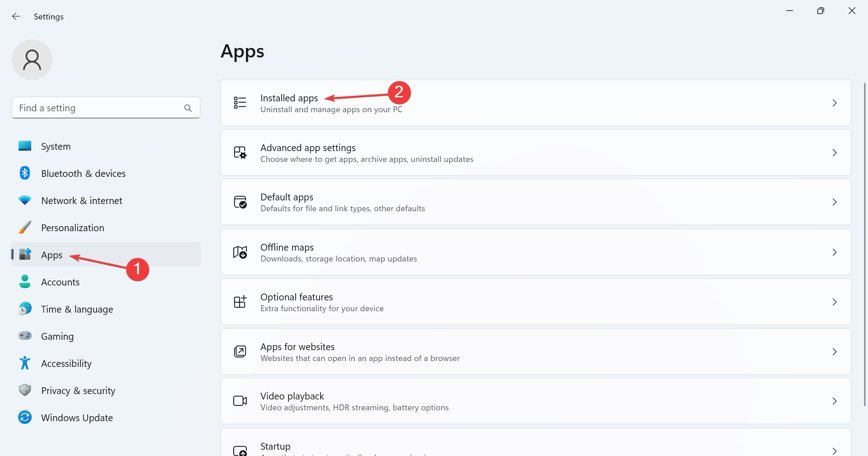Screen dimensions: 868x456
Task: Open the System settings category
Action: coord(56,147)
